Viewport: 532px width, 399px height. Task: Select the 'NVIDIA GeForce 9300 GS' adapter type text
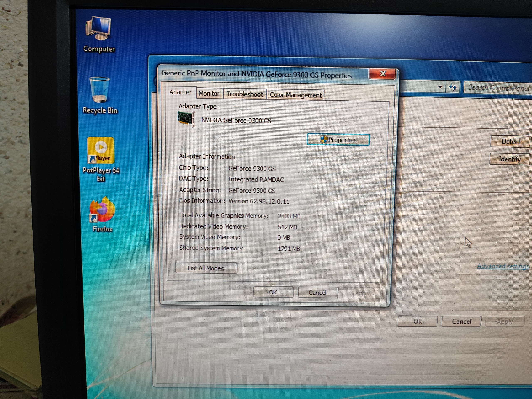pyautogui.click(x=236, y=120)
